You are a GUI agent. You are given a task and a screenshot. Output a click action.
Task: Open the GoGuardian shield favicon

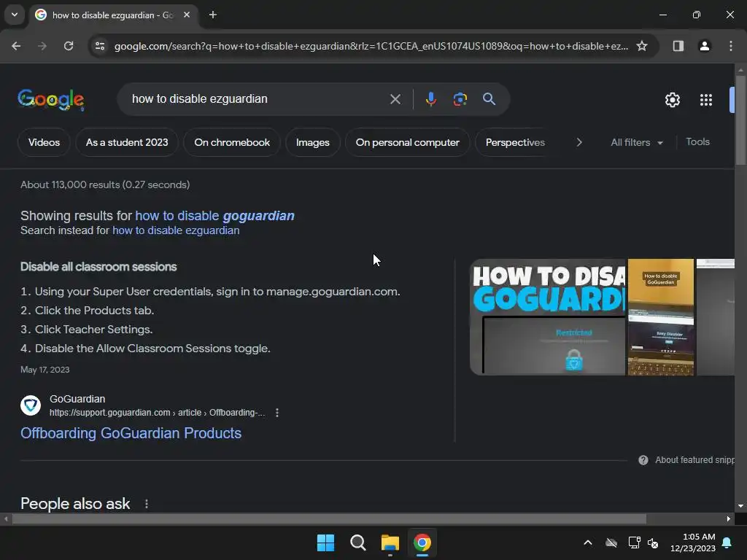[x=31, y=405]
